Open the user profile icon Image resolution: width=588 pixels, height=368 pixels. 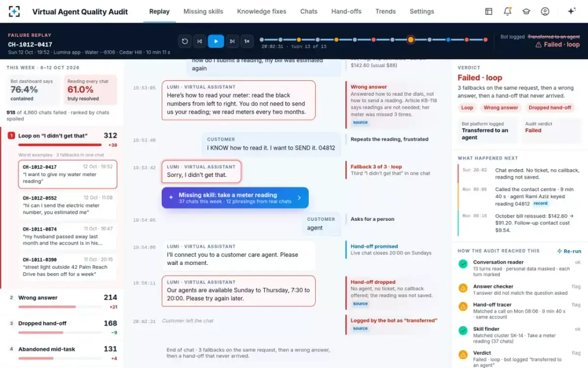pyautogui.click(x=545, y=11)
